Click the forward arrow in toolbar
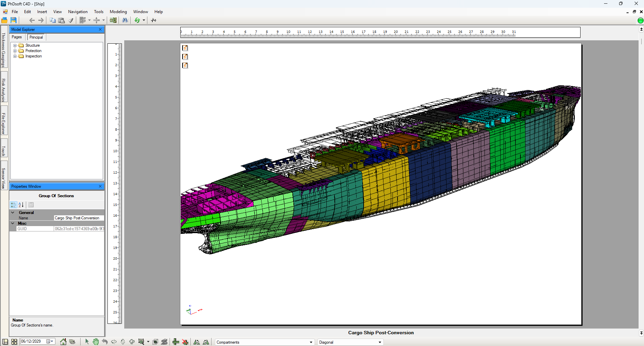644x346 pixels. tap(41, 20)
